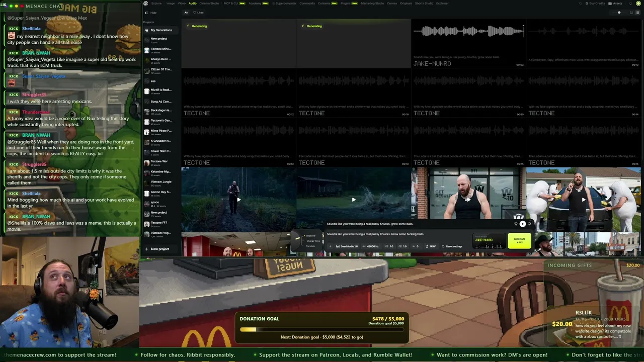644x362 pixels.
Task: Open the Supercomputer page
Action: click(x=285, y=4)
